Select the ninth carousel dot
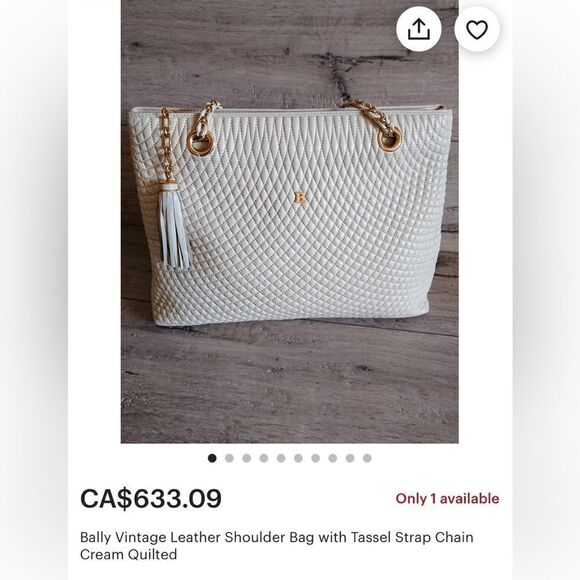The image size is (580, 580). (x=350, y=458)
